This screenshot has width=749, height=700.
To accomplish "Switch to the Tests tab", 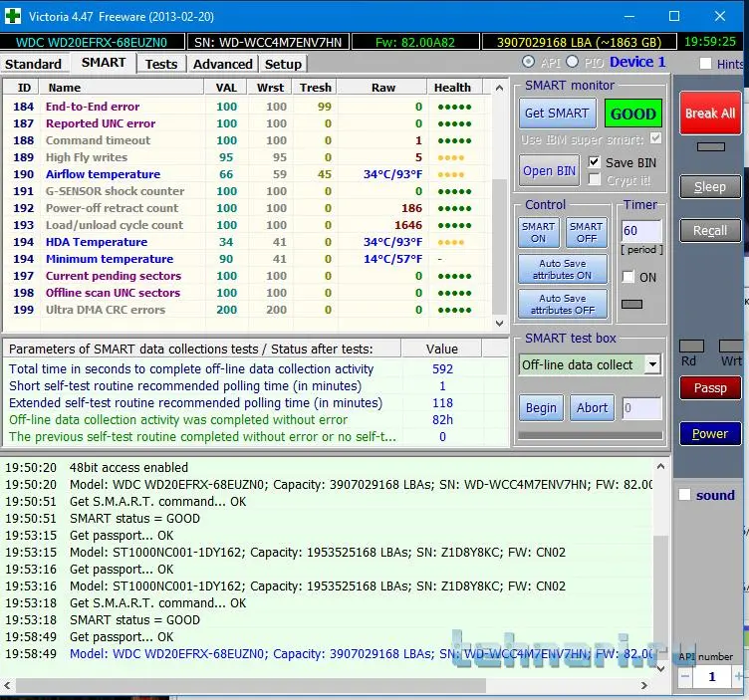I will (x=161, y=64).
